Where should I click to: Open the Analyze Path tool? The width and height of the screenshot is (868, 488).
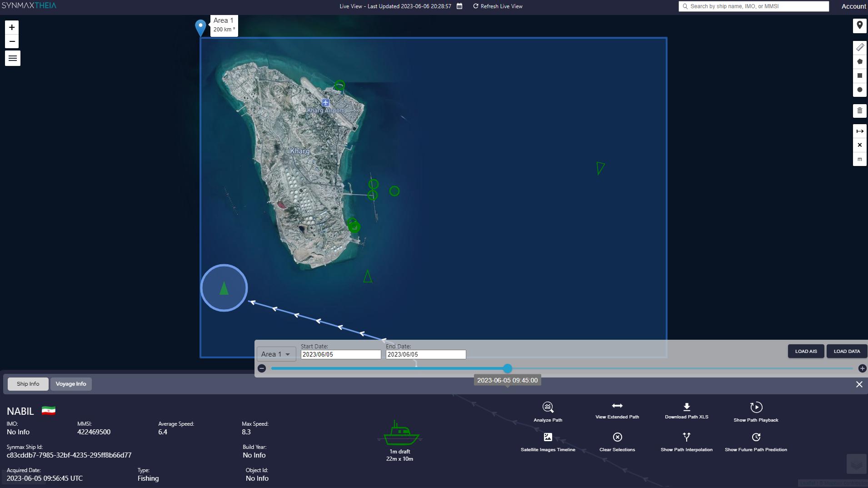(548, 408)
